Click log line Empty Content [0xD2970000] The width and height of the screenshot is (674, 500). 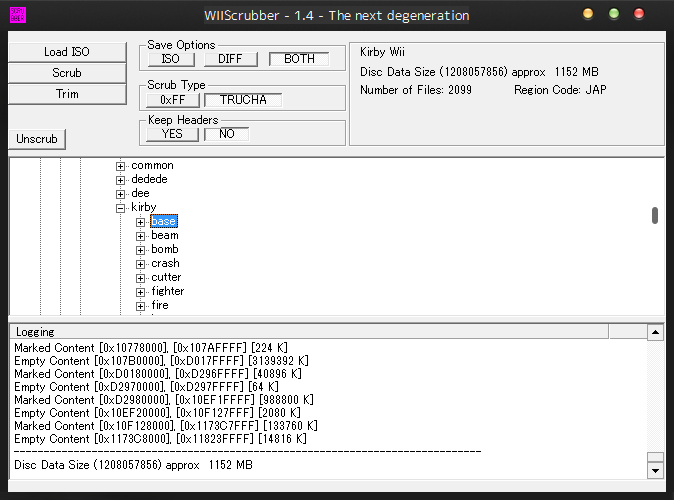click(x=146, y=387)
